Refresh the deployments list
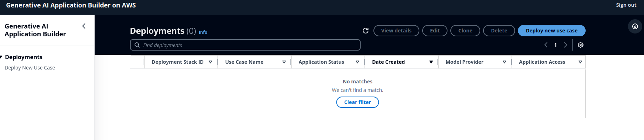 click(365, 31)
